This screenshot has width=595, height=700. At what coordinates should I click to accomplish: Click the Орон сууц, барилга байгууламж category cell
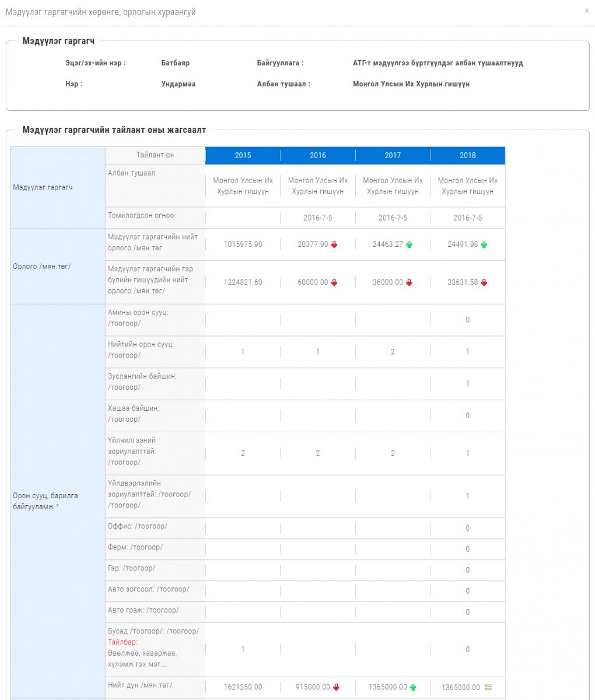click(45, 501)
